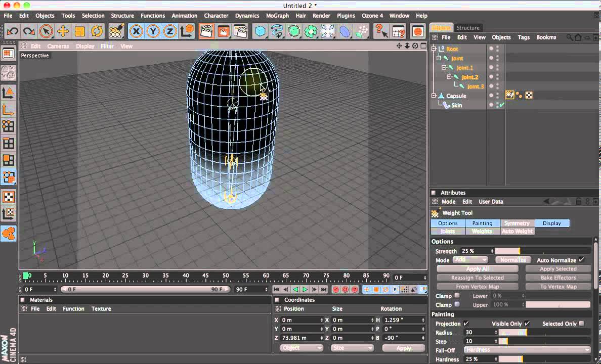Collapse the Root tree node
This screenshot has width=601, height=364.
click(434, 49)
